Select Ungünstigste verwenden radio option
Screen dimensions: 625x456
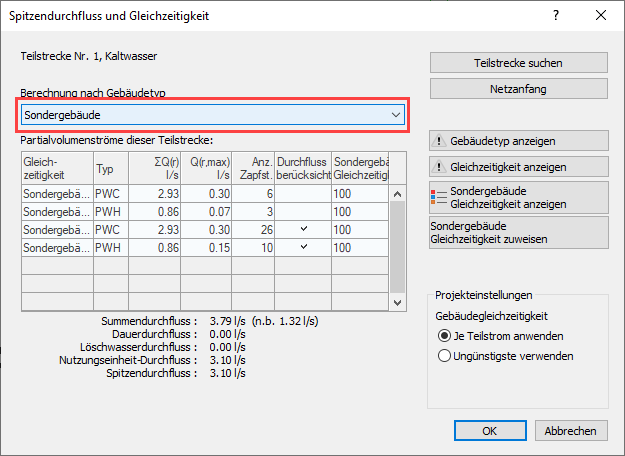[x=505, y=356]
